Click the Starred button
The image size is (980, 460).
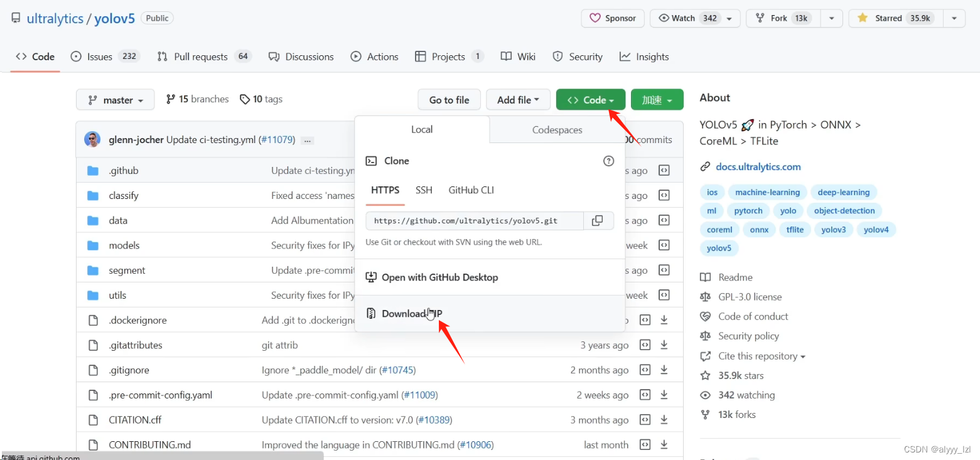coord(896,18)
